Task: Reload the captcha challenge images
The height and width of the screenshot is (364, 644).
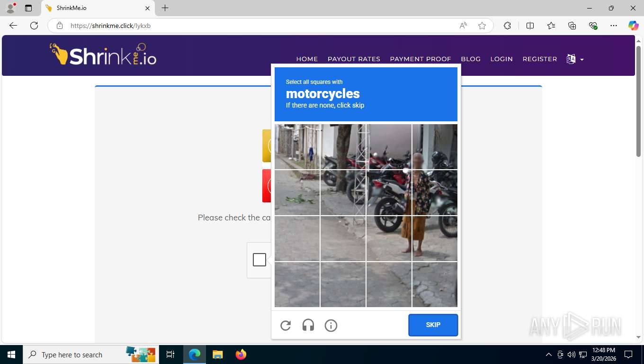Action: point(286,325)
